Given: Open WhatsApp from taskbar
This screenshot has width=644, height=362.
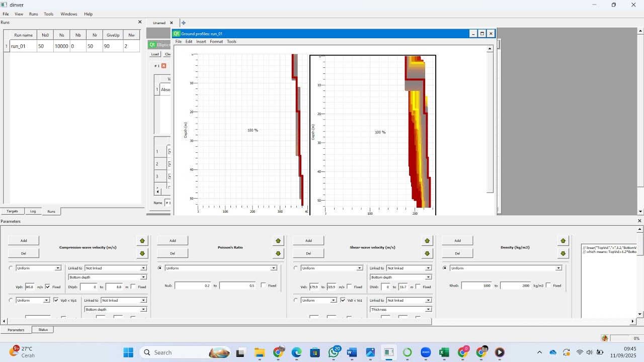Looking at the screenshot, I should pyautogui.click(x=334, y=352).
